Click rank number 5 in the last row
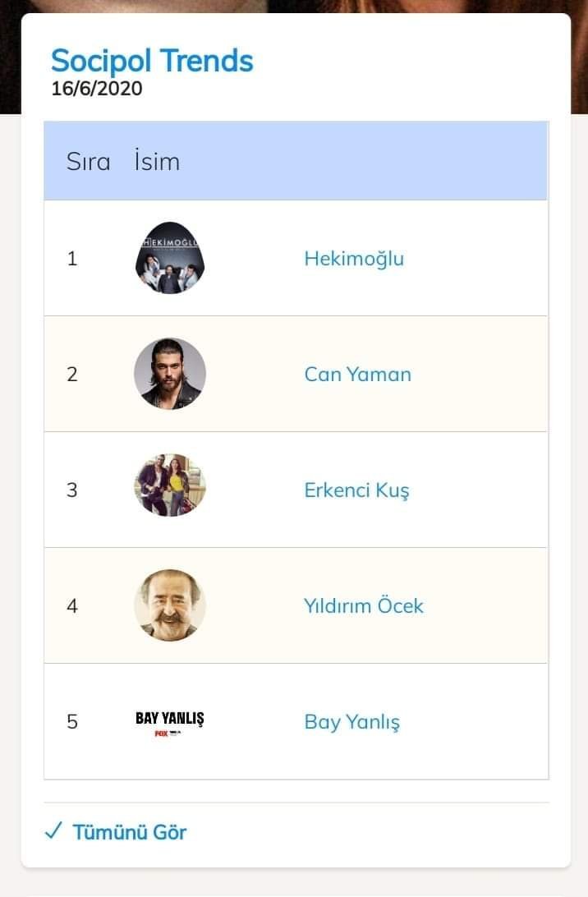 click(72, 722)
